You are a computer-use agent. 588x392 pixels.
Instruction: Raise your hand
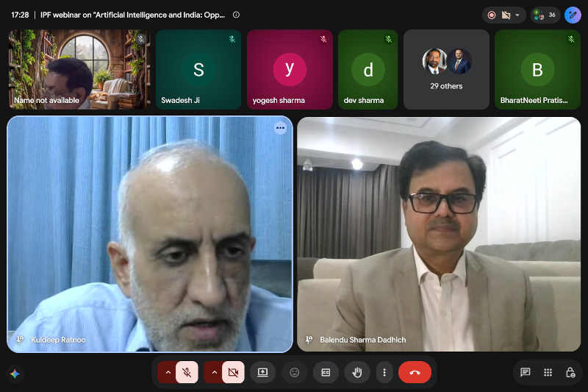(357, 372)
